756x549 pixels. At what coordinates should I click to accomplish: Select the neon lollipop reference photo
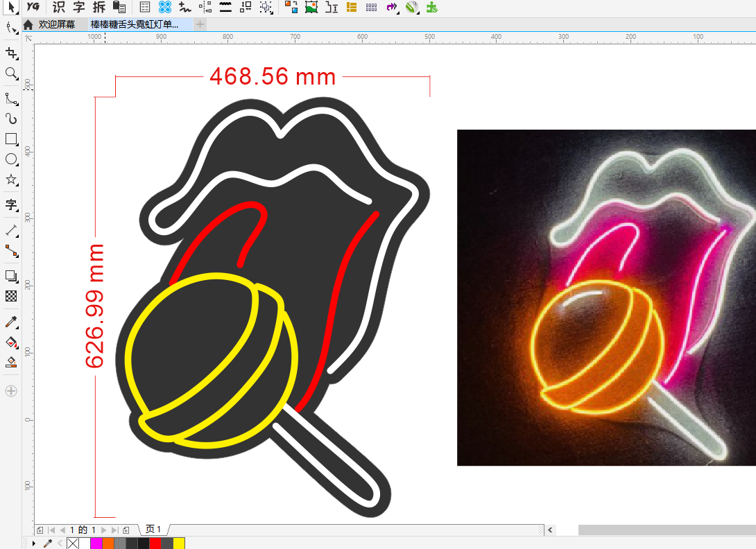tap(607, 297)
